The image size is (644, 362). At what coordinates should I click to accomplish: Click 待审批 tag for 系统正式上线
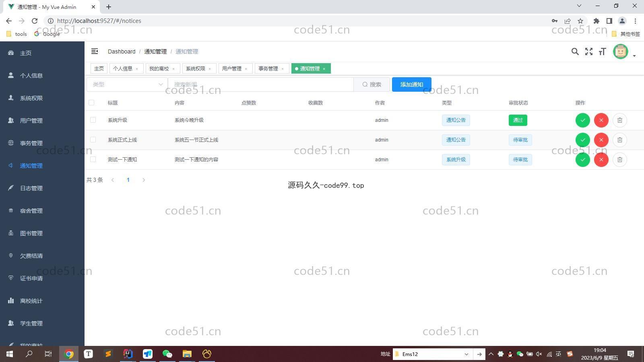click(520, 140)
